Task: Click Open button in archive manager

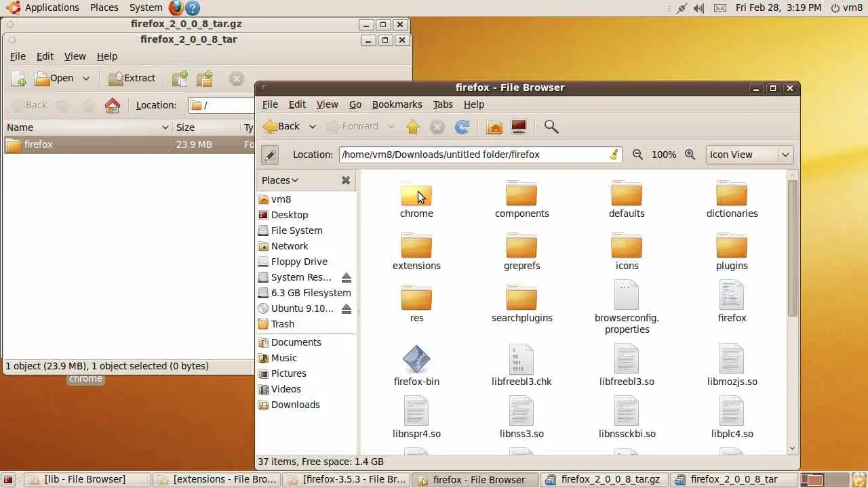Action: (x=54, y=79)
